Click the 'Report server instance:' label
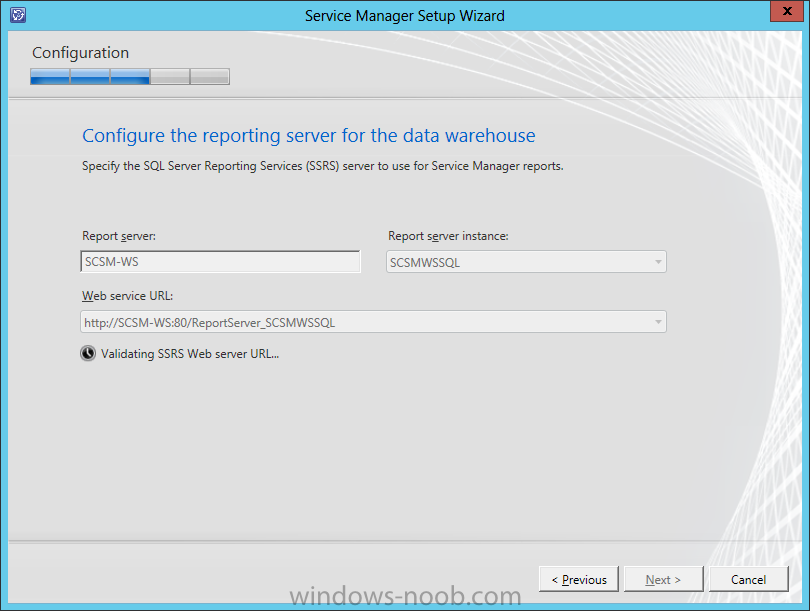The width and height of the screenshot is (810, 611). 448,236
